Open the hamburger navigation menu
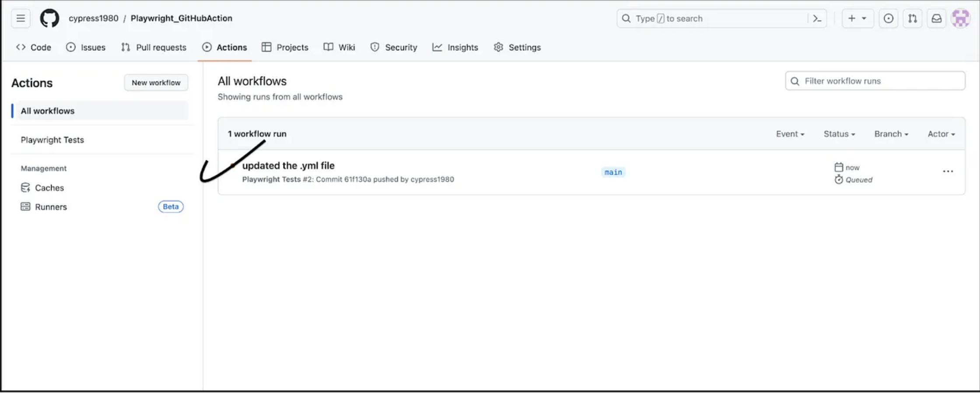The image size is (980, 394). (21, 18)
